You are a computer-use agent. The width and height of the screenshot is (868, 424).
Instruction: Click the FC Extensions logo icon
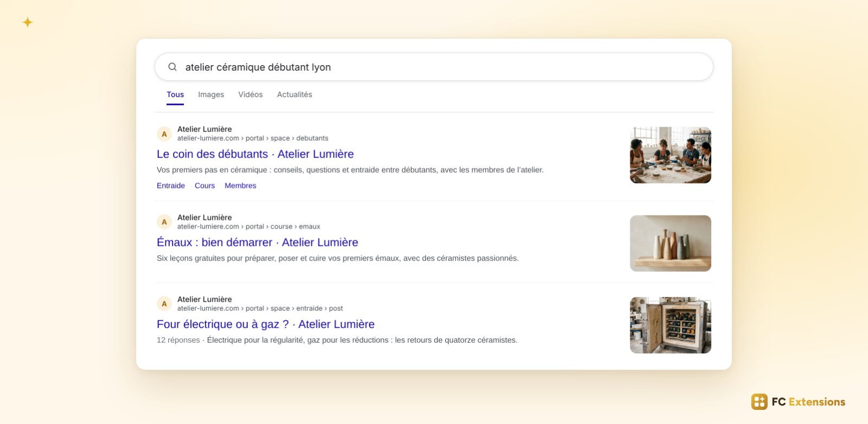pos(759,402)
